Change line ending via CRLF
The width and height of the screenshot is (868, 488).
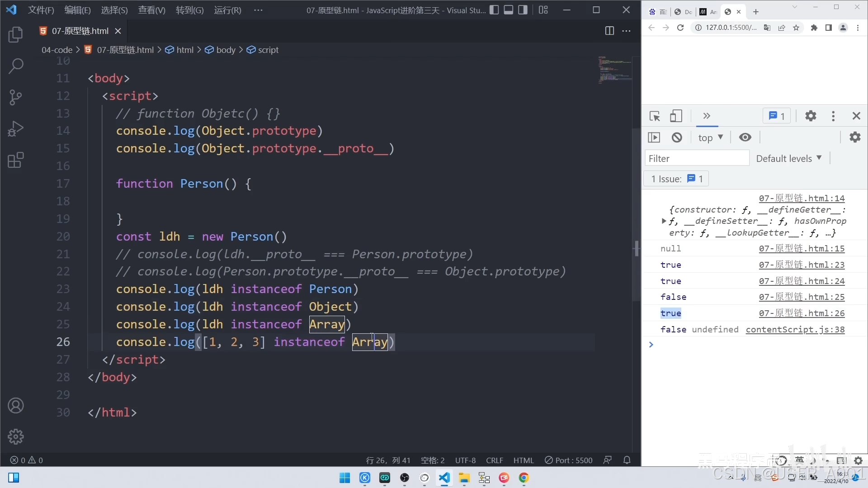(x=495, y=460)
